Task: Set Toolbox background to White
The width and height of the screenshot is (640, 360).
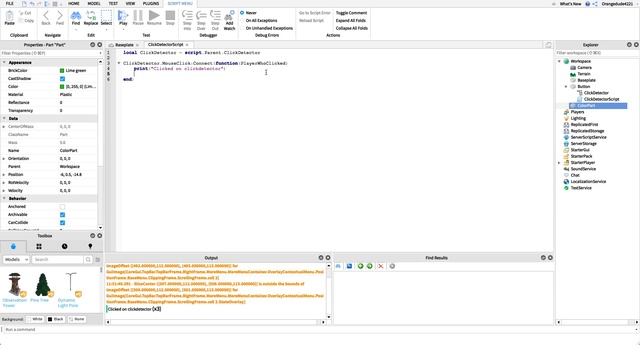Action: click(35, 319)
